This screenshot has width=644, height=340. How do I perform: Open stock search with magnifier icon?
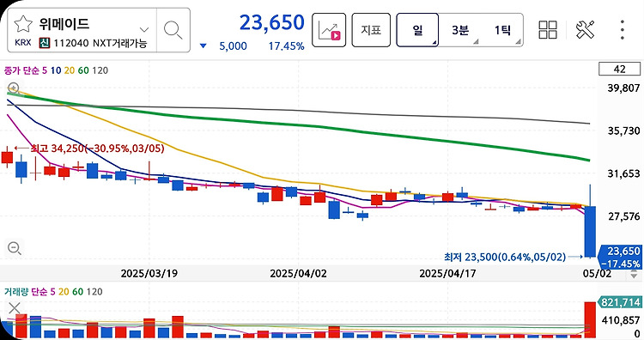(173, 30)
